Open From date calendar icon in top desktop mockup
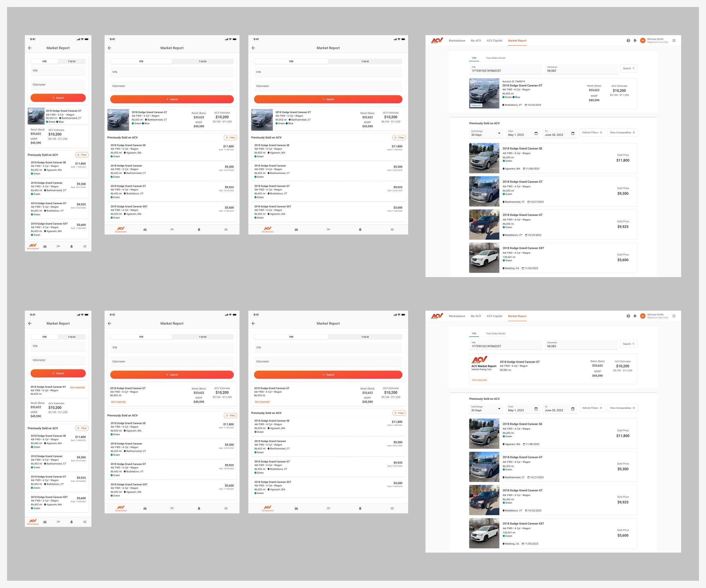Viewport: 706px width, 588px height. (536, 134)
